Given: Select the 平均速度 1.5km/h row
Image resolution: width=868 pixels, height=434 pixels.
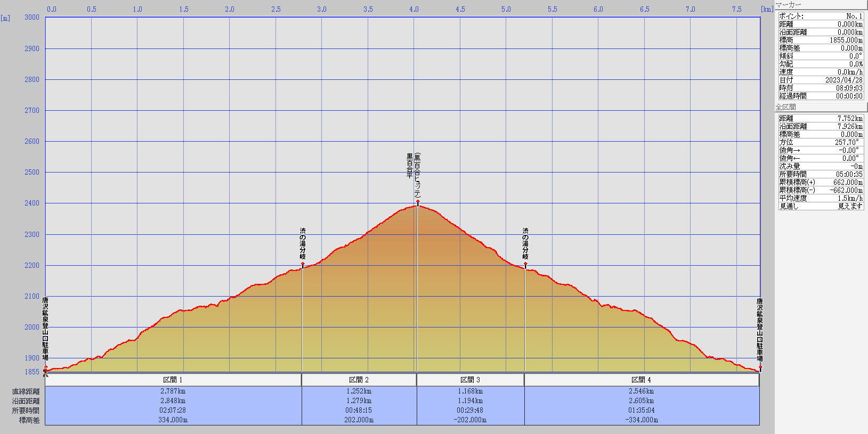Looking at the screenshot, I should click(x=821, y=198).
